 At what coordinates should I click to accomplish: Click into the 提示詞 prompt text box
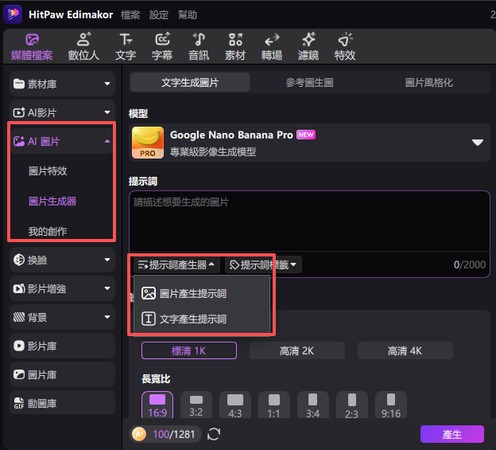point(309,221)
